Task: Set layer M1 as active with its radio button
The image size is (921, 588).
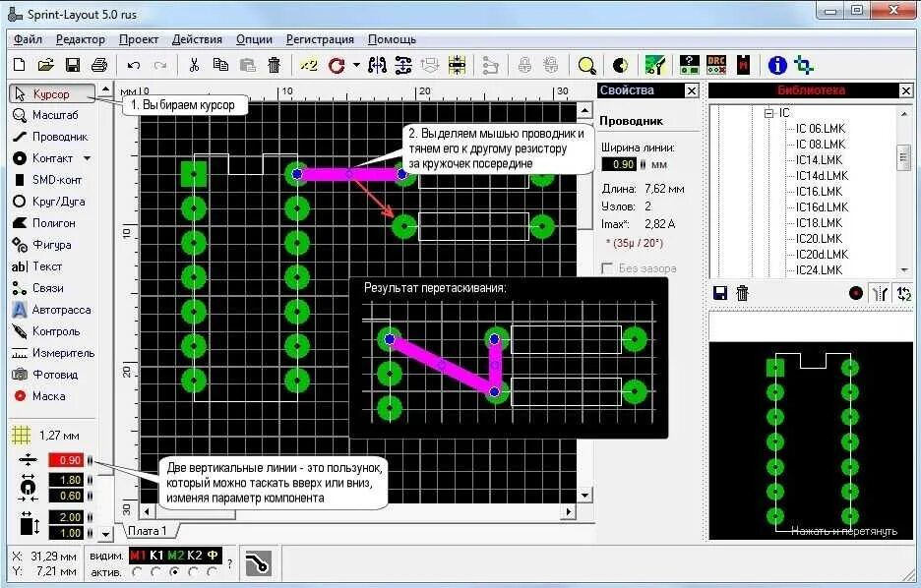Action: point(138,571)
